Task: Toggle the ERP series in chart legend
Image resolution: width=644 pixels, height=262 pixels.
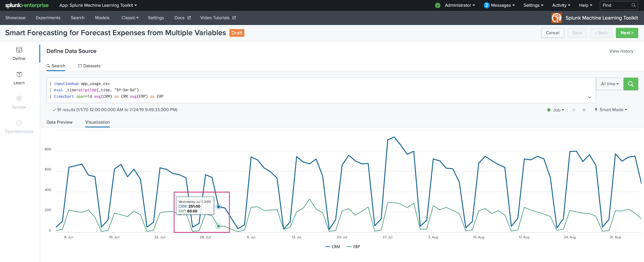Action: tap(353, 247)
